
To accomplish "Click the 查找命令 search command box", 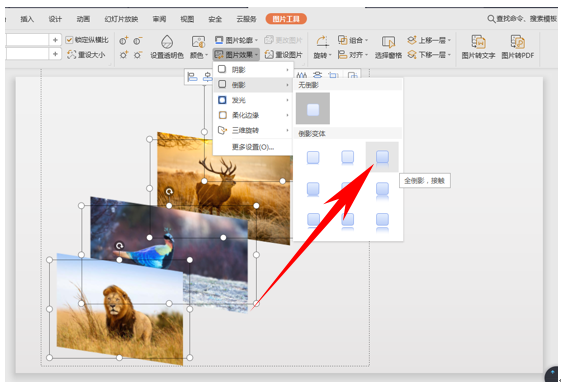I will 522,19.
